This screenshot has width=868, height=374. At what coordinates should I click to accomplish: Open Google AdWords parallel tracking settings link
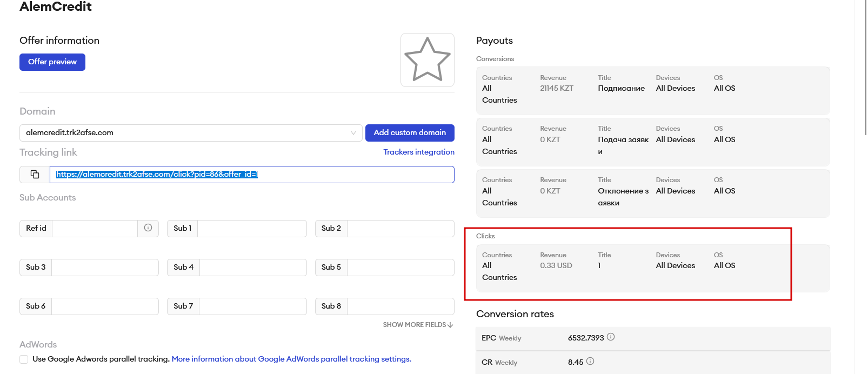point(291,359)
